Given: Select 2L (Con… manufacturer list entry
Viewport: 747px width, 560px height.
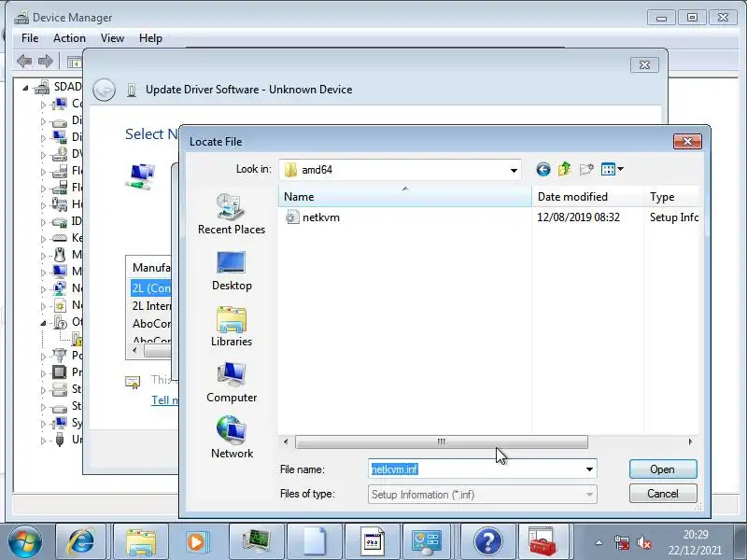Looking at the screenshot, I should pos(150,288).
